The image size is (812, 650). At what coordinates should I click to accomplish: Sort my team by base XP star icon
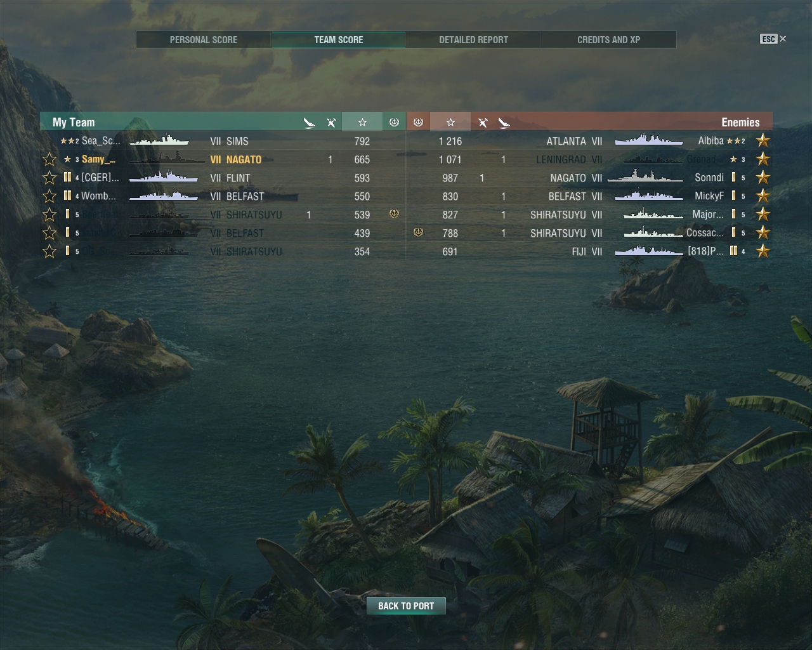(x=362, y=123)
